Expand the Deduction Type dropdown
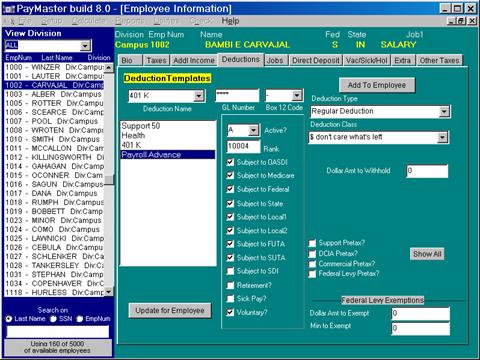 [x=444, y=111]
